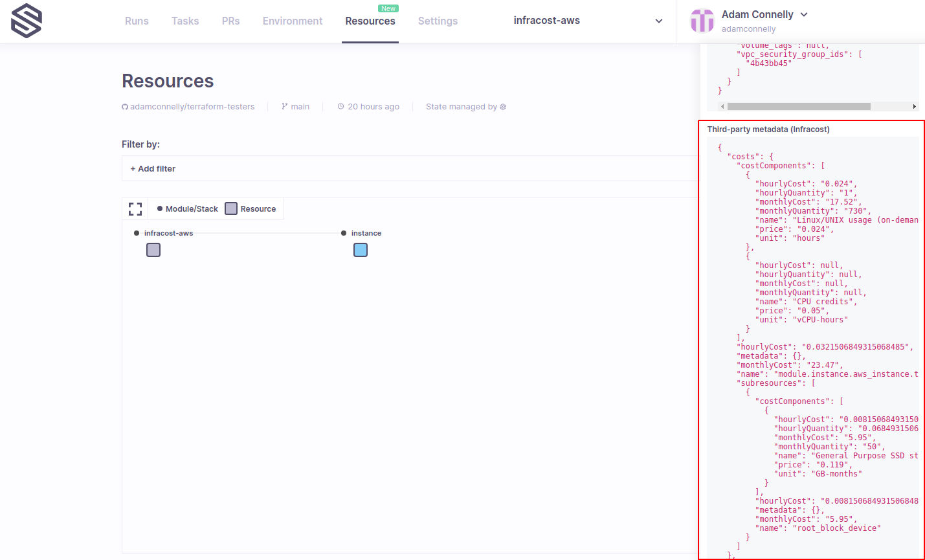Open the Environment tab

292,21
